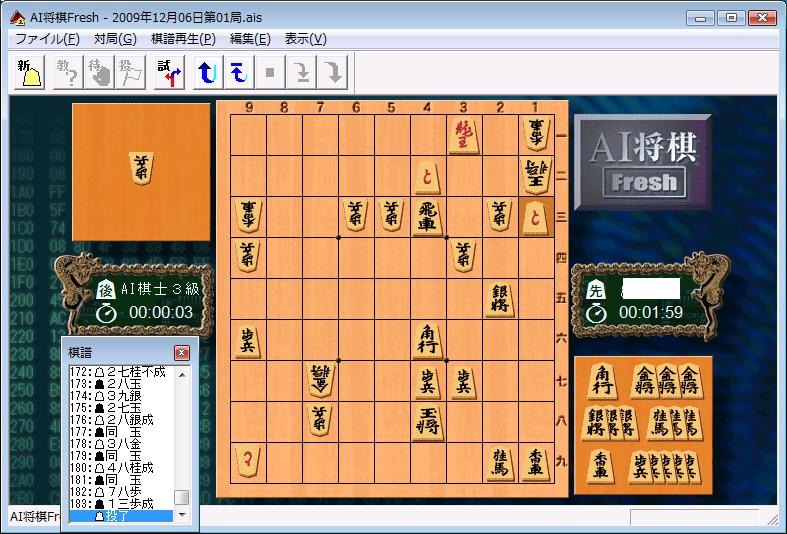Click the 先 badge on player panel

tap(595, 289)
